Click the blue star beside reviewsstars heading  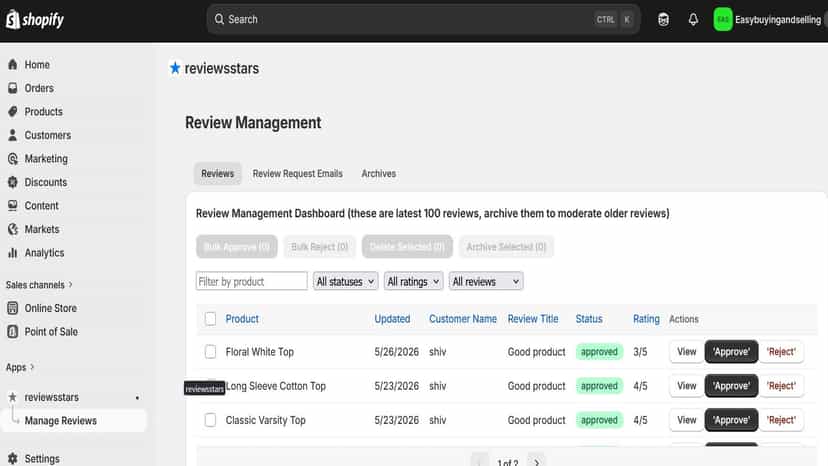click(175, 68)
